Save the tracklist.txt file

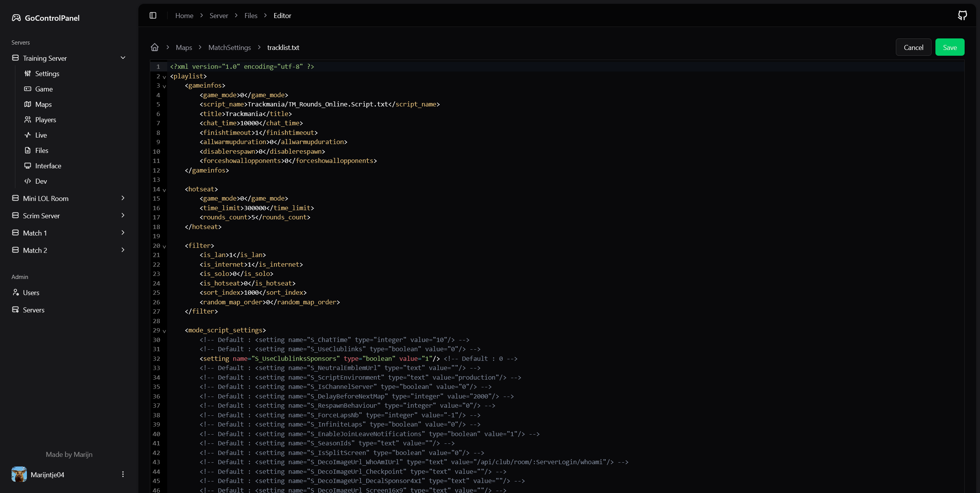coord(950,47)
